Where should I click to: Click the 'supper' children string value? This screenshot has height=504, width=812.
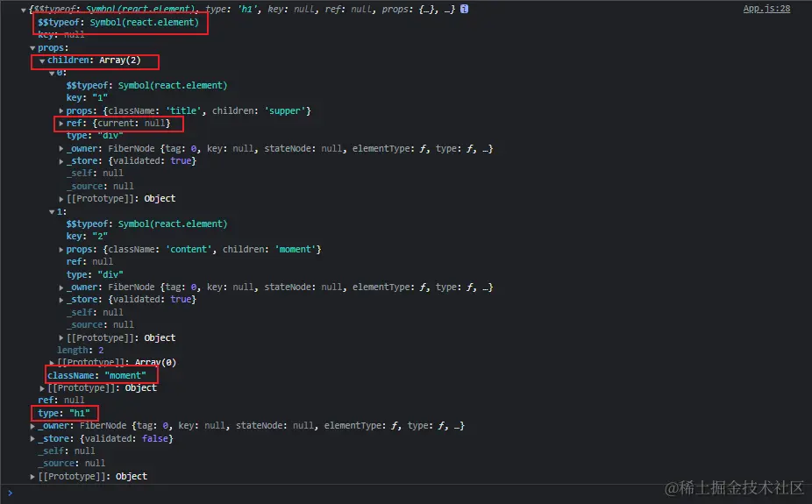tap(285, 110)
